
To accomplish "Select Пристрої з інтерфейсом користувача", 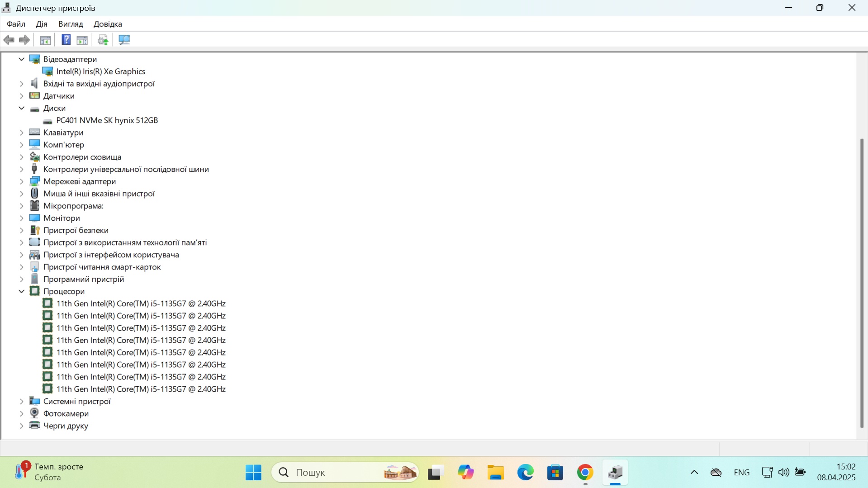I will [111, 255].
